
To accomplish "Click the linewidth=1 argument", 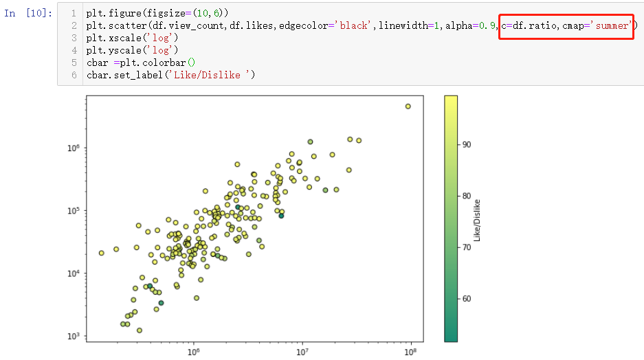I will (x=409, y=25).
